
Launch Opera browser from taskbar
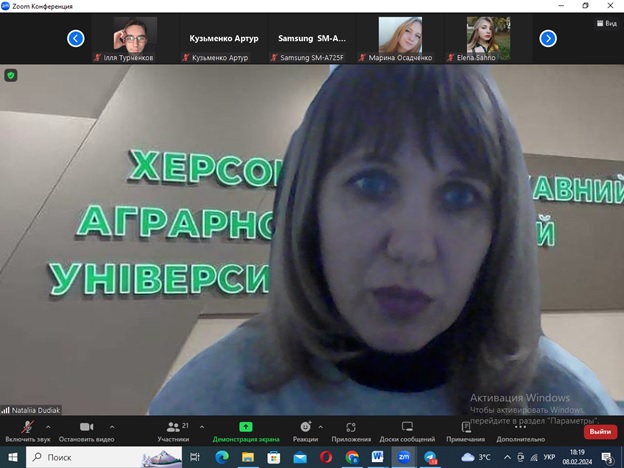tap(326, 457)
